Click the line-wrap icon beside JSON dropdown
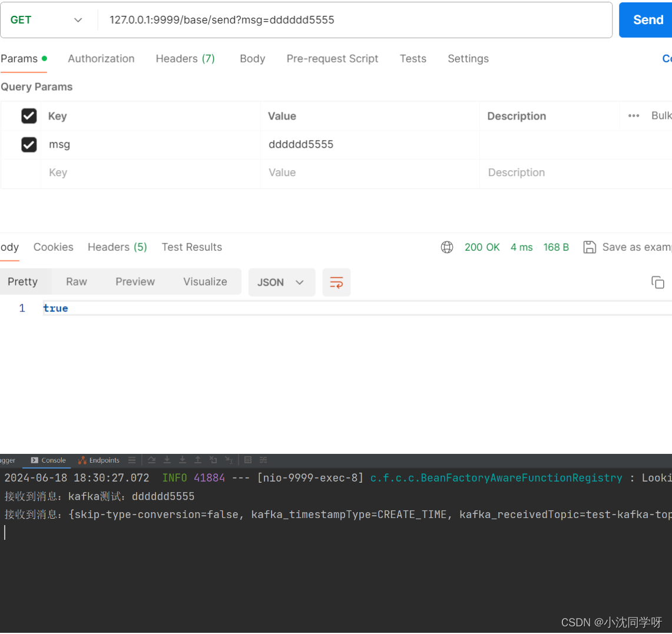 tap(336, 282)
